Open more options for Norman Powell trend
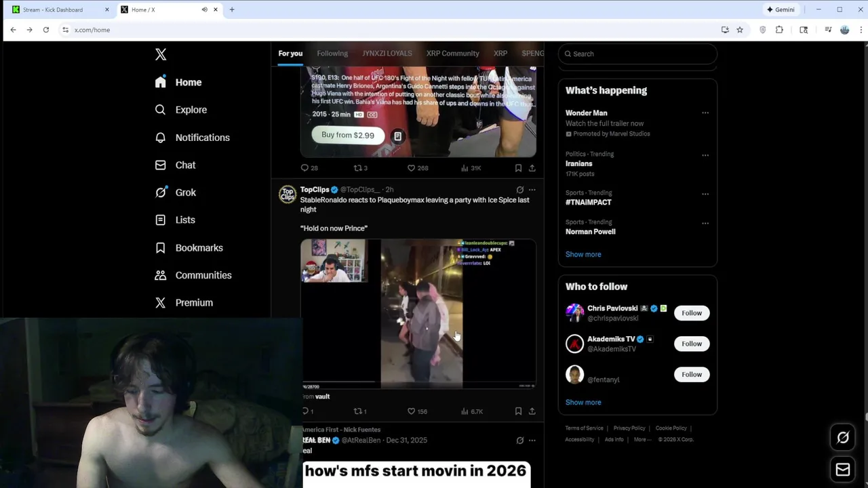 pos(705,223)
